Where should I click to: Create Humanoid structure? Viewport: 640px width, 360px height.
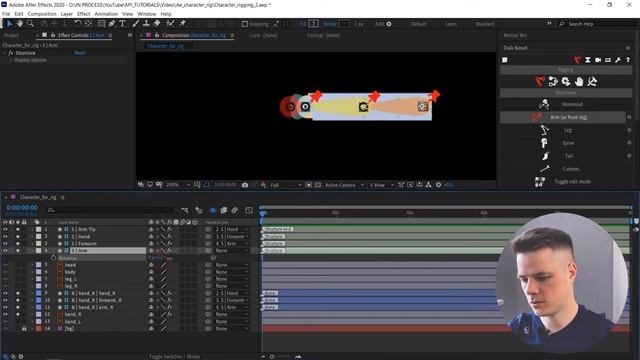point(565,104)
